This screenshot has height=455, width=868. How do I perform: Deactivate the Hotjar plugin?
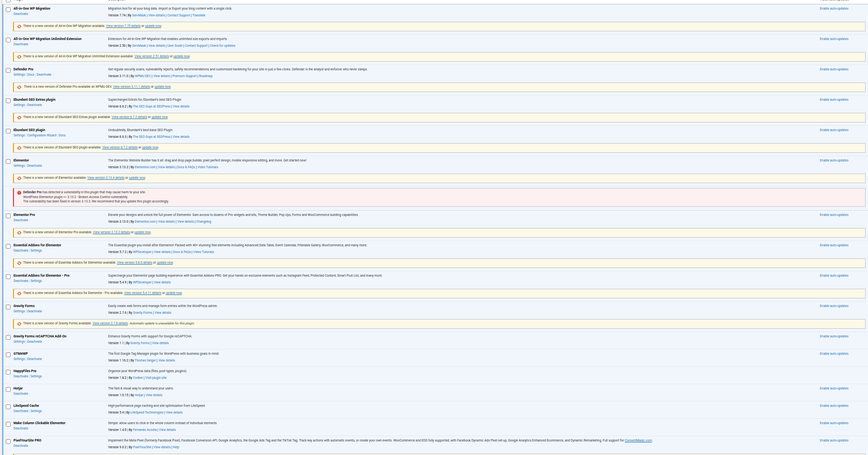(21, 394)
